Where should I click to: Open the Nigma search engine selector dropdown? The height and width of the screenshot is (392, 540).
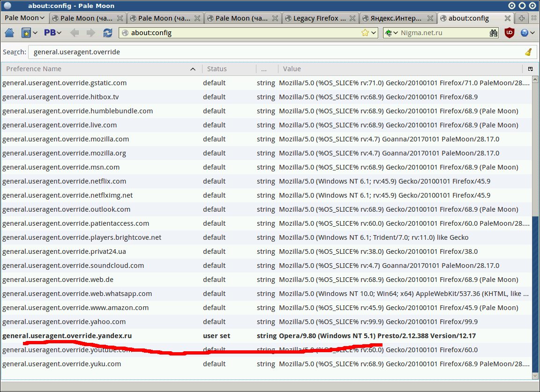(x=391, y=33)
